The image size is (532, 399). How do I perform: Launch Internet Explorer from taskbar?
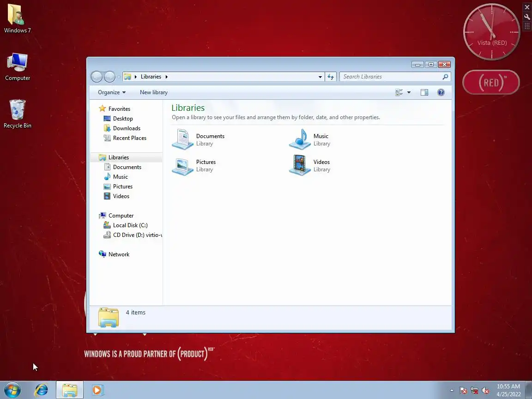(41, 390)
